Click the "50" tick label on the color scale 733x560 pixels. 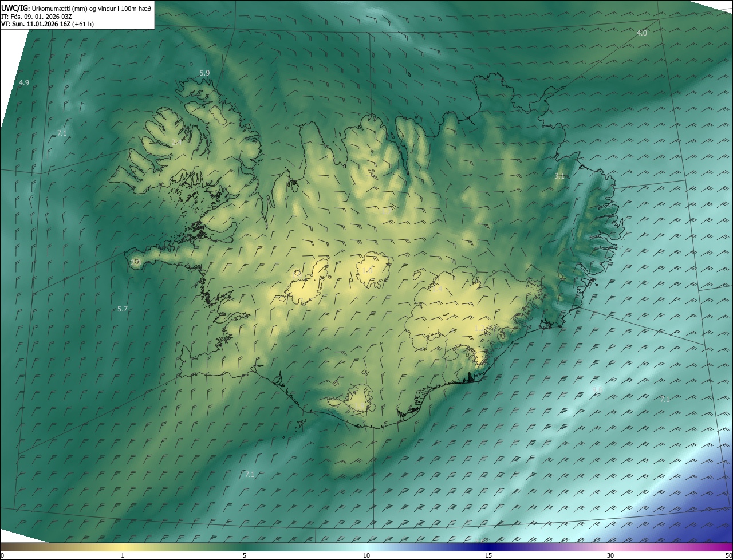(728, 556)
